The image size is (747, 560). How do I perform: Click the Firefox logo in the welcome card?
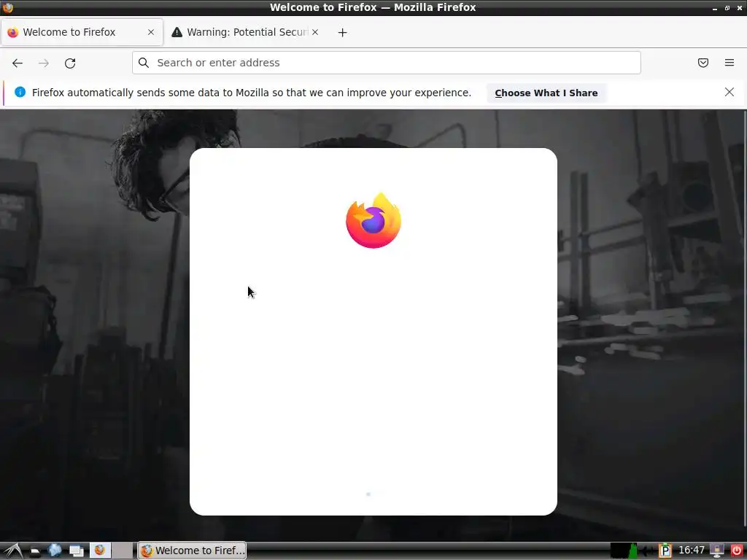pyautogui.click(x=373, y=220)
